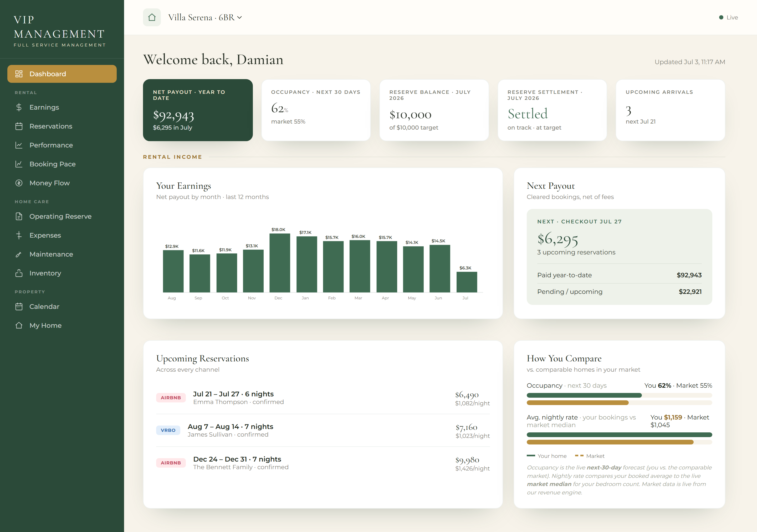Click the gold market occupancy 55% bar

(577, 403)
